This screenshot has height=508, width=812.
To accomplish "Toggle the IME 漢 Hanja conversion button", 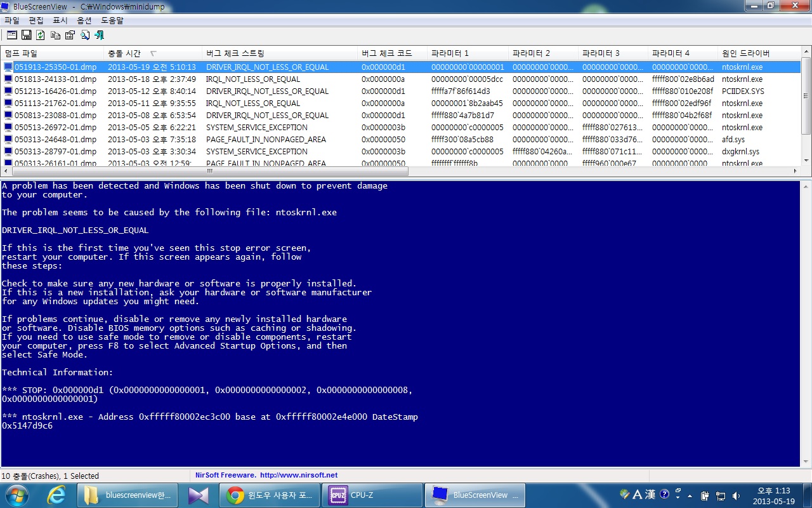I will point(651,494).
